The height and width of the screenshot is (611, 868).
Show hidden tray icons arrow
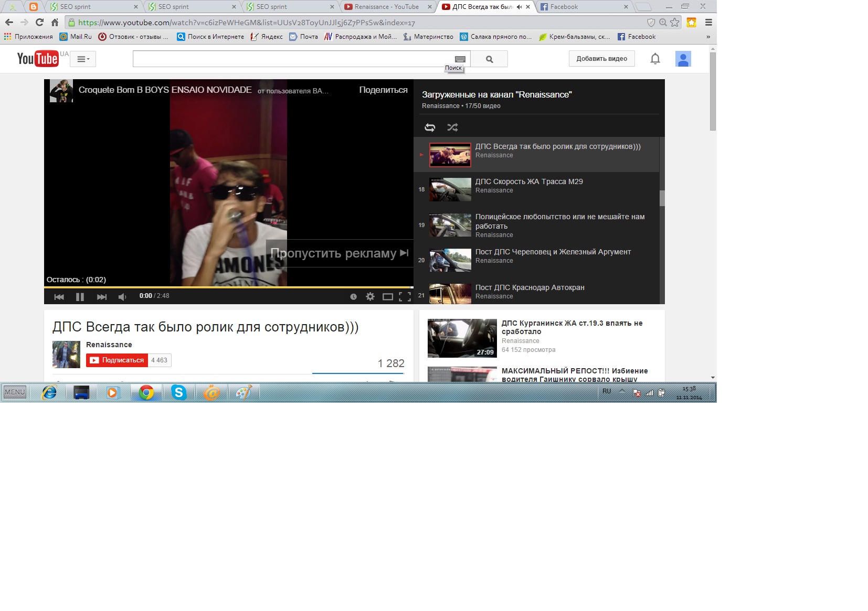pyautogui.click(x=622, y=391)
